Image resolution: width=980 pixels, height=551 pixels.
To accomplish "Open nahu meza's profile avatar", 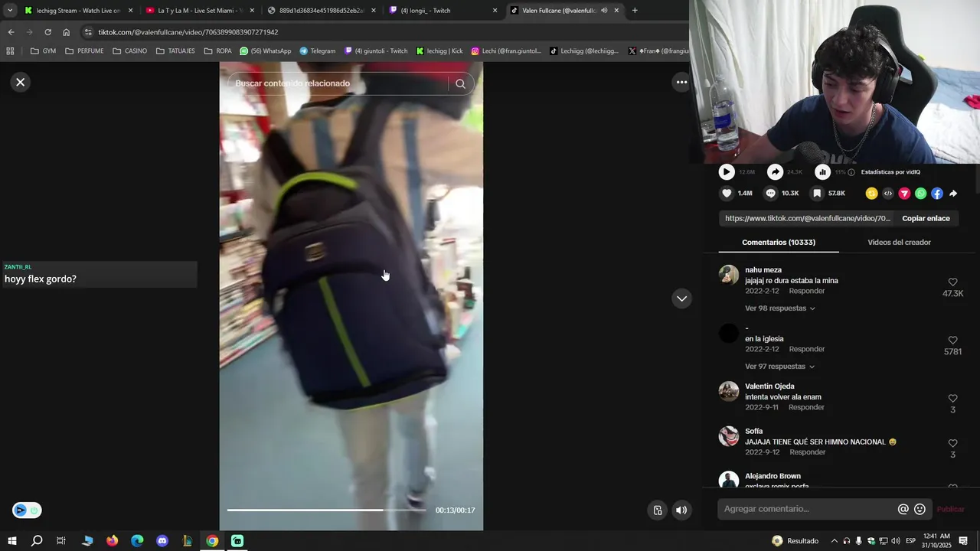I will (729, 275).
